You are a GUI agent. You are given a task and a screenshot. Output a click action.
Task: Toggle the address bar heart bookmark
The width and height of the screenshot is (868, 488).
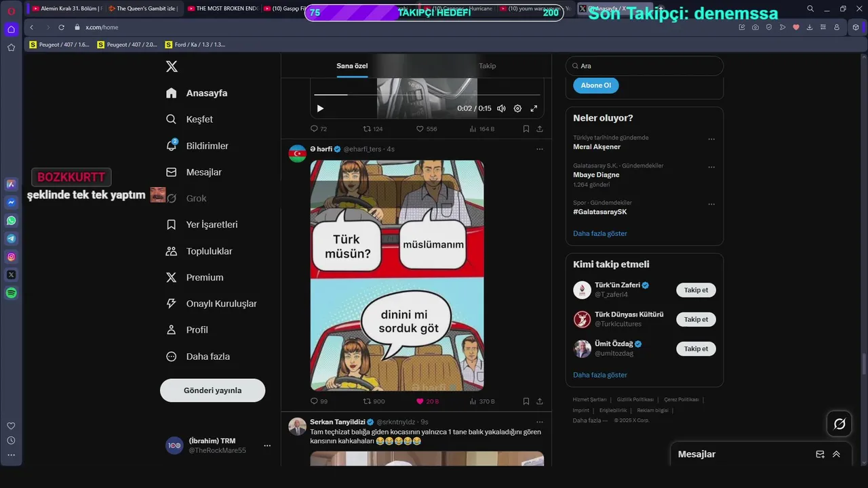pyautogui.click(x=796, y=27)
